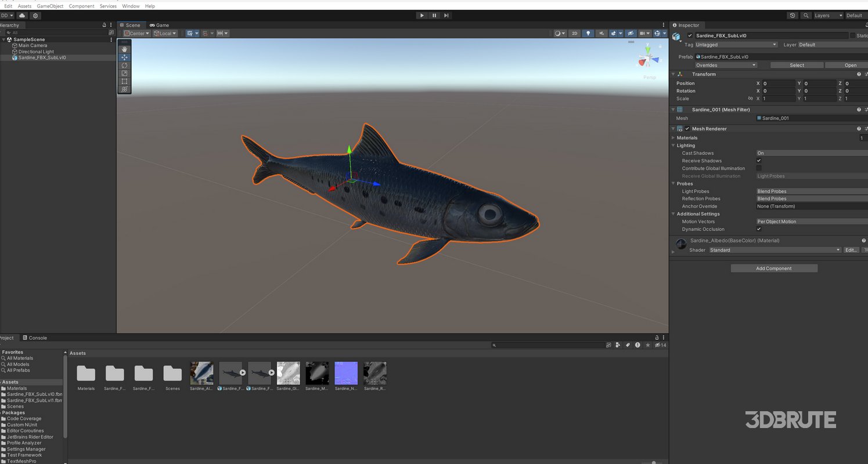Pause playback with the Pause button
868x464 pixels.
pos(434,15)
